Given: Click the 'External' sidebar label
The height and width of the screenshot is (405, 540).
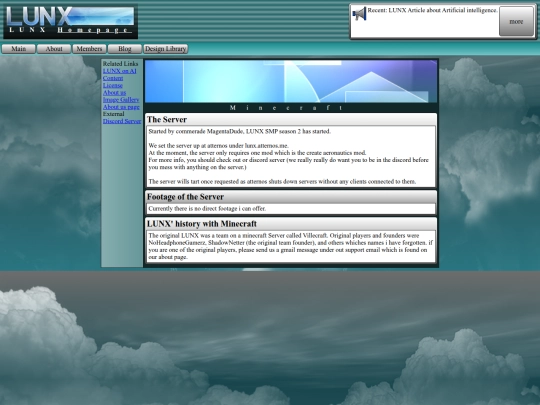Looking at the screenshot, I should point(113,114).
